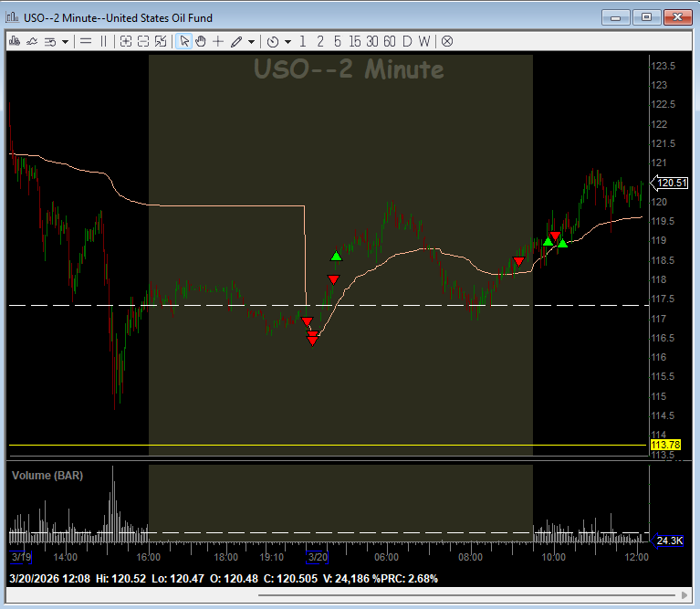Click the Volume (BAR) panel label
This screenshot has height=609, width=700.
coord(47,476)
